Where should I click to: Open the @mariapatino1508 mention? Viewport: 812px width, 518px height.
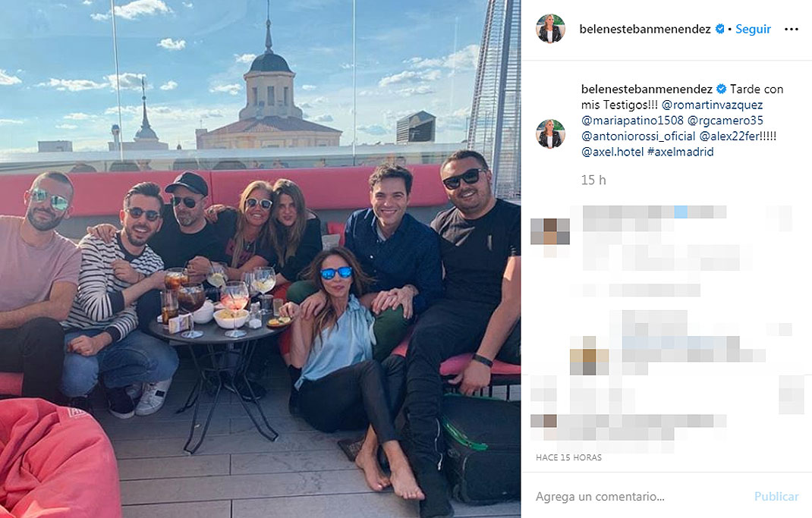point(632,121)
